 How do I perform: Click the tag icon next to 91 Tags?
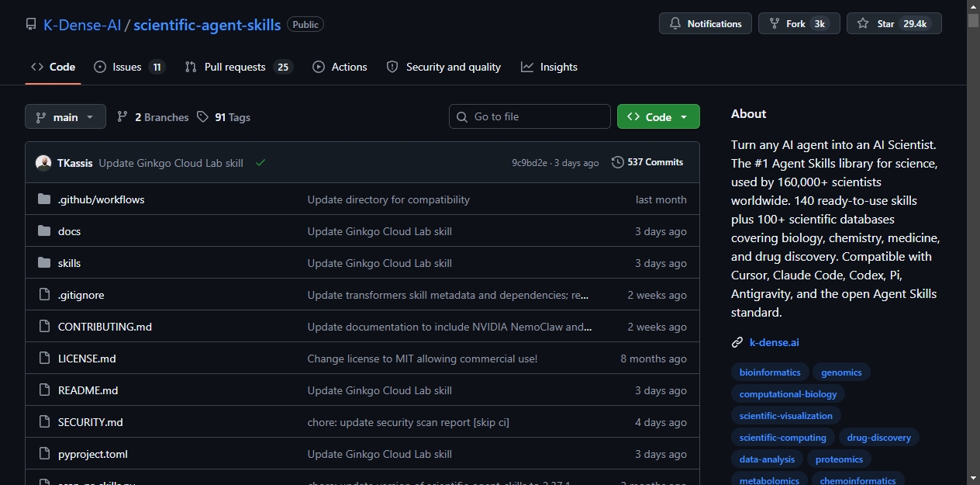pyautogui.click(x=202, y=116)
